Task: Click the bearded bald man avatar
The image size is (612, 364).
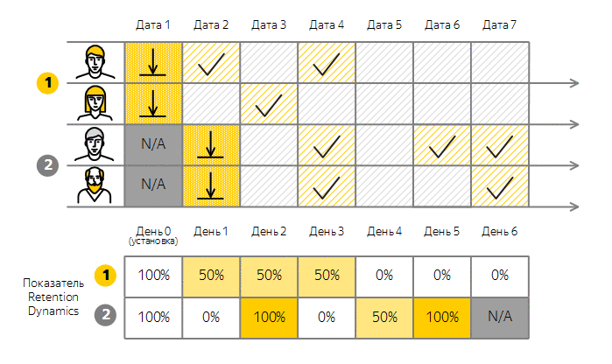Action: tap(95, 185)
